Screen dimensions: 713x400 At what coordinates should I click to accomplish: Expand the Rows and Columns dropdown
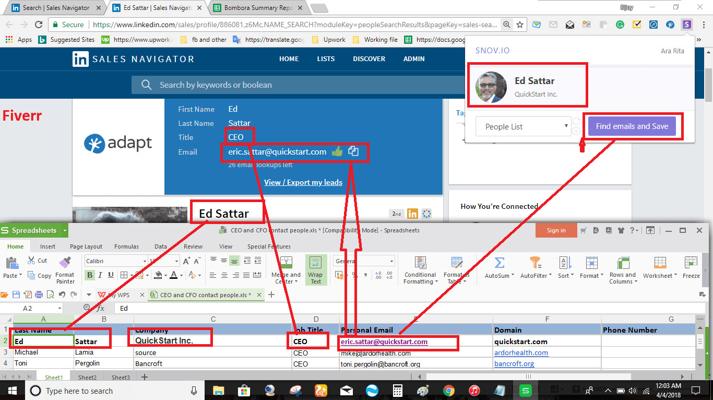click(x=623, y=268)
